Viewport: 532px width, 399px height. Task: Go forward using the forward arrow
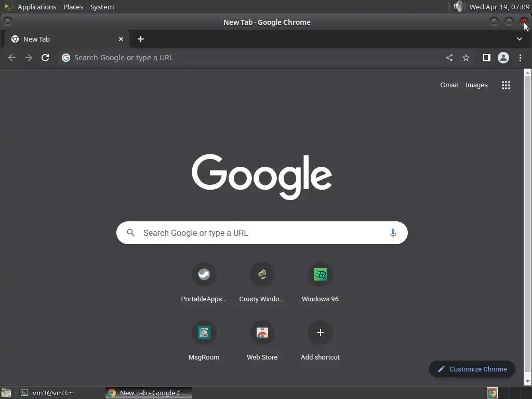[x=29, y=58]
